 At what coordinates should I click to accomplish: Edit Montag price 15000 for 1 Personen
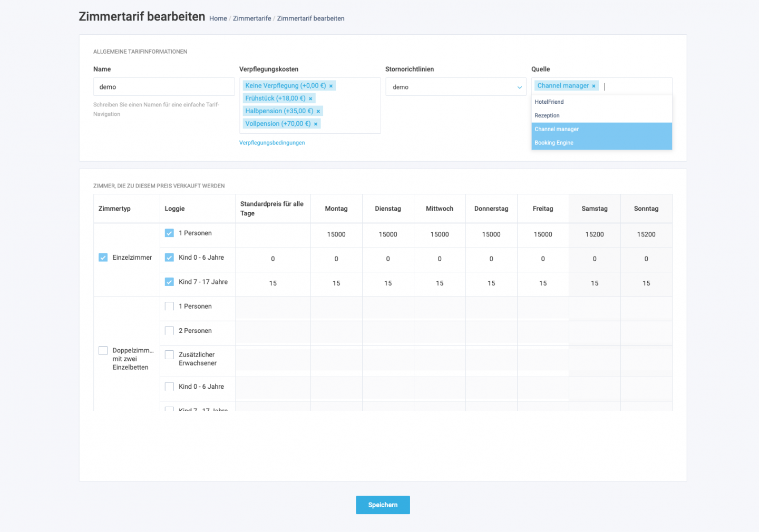pyautogui.click(x=336, y=235)
